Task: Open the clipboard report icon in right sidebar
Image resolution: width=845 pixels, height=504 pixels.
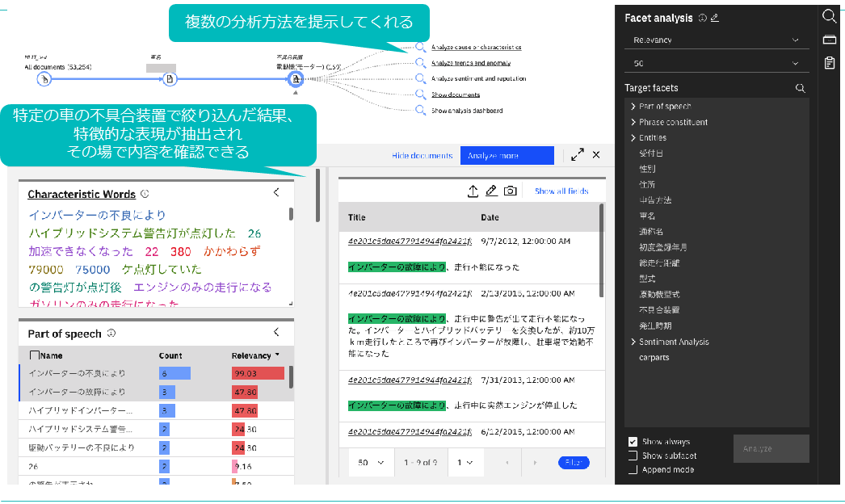Action: coord(829,63)
